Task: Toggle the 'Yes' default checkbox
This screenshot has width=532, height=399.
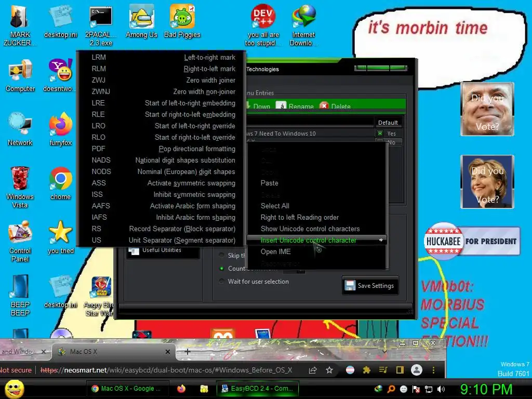Action: coord(380,134)
